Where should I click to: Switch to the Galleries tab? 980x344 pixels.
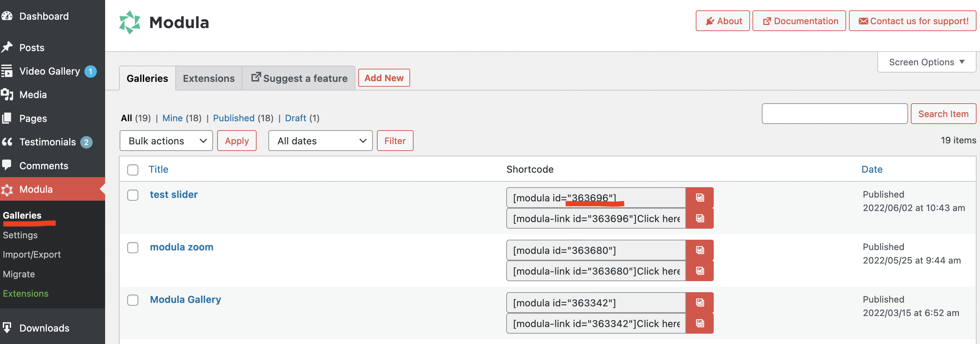click(147, 78)
